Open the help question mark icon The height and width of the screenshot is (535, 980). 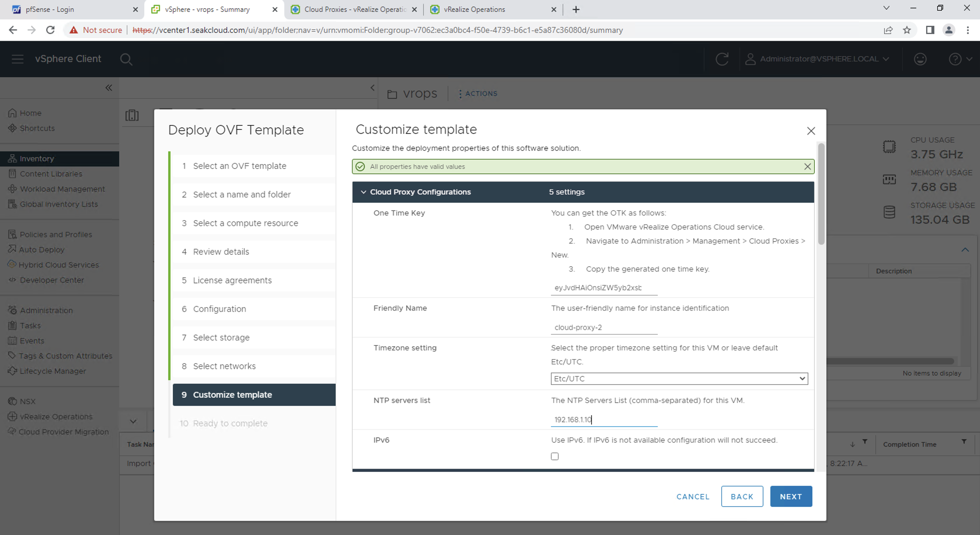tap(955, 59)
